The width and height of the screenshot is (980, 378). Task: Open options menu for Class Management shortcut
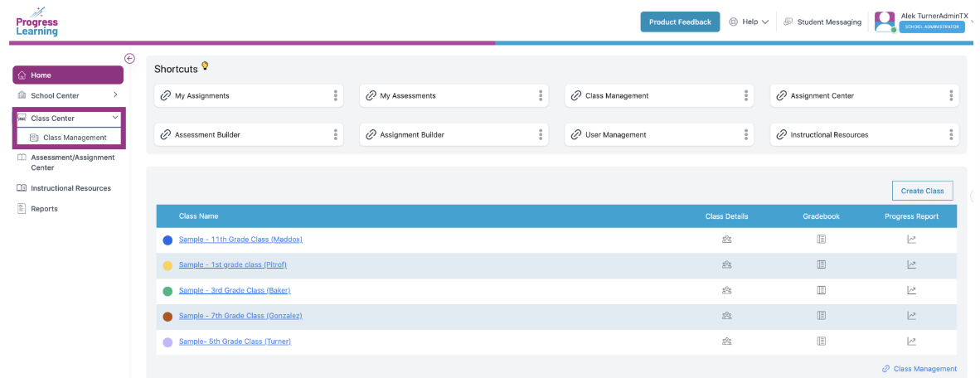click(745, 95)
